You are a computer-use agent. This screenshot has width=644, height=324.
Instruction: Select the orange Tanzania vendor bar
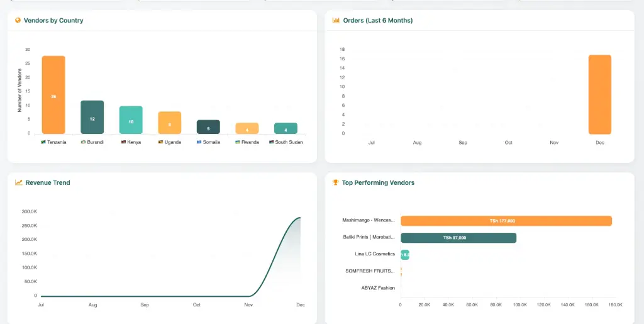[x=53, y=94]
